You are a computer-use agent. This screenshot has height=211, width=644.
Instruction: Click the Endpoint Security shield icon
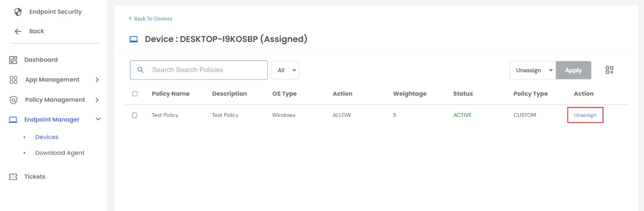(18, 12)
